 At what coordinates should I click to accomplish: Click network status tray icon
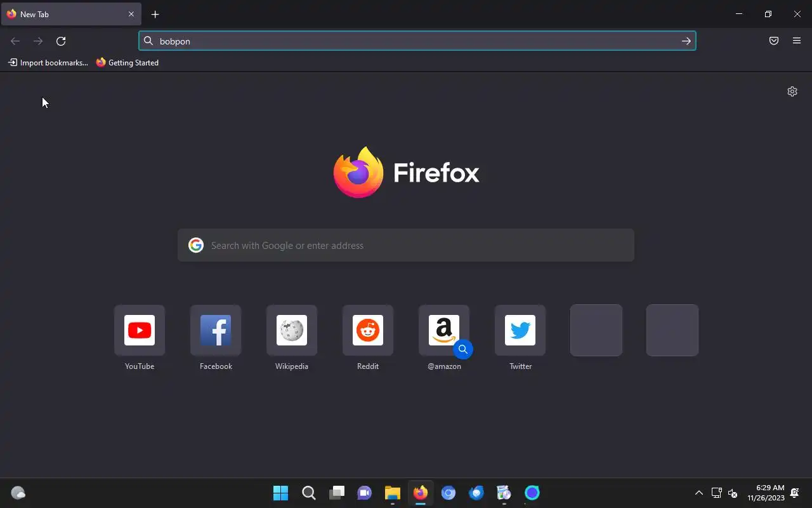[x=717, y=493]
